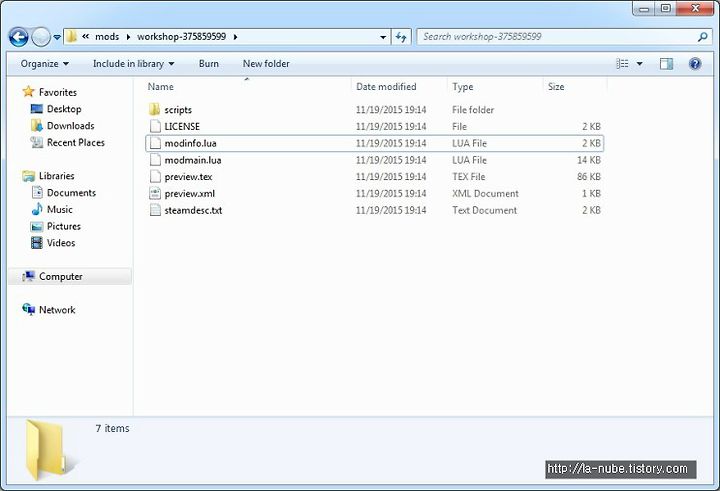Open the Organize menu
The height and width of the screenshot is (491, 720).
pos(45,64)
